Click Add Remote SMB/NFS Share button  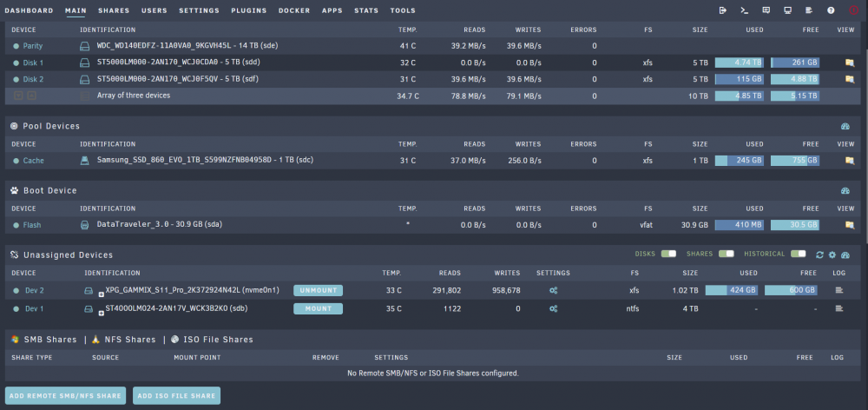point(65,395)
